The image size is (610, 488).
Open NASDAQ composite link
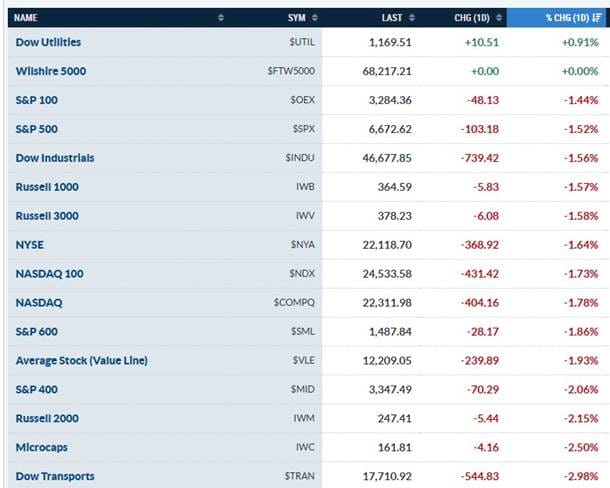tap(39, 303)
